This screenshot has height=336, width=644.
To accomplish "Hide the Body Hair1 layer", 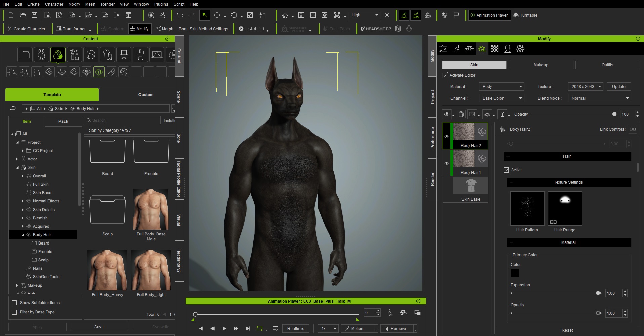I will click(447, 163).
